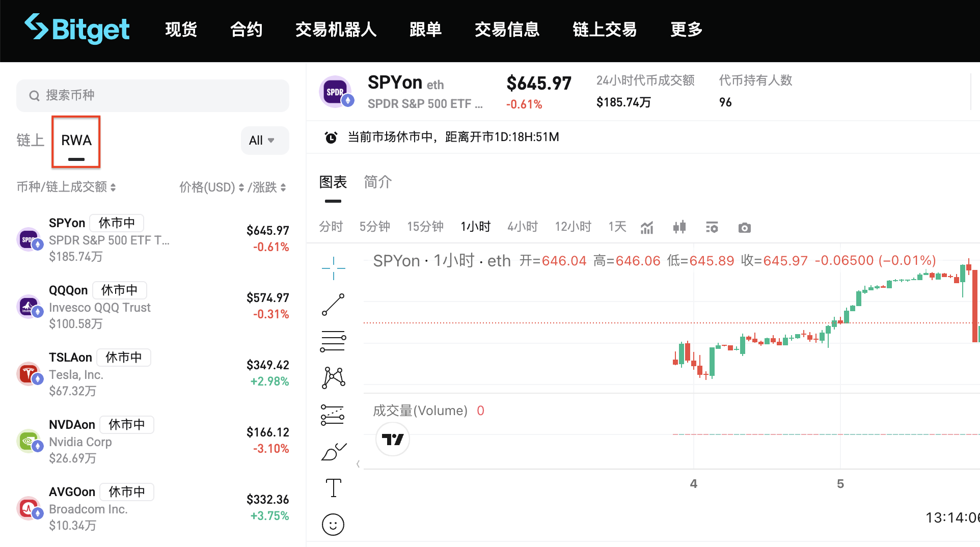This screenshot has width=980, height=547.
Task: Click the TSLAon $349.42 price
Action: [x=268, y=365]
